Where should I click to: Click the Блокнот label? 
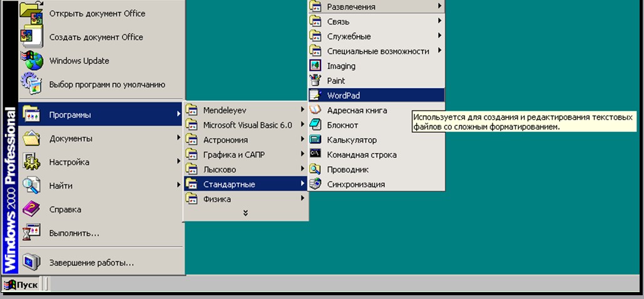tap(342, 125)
